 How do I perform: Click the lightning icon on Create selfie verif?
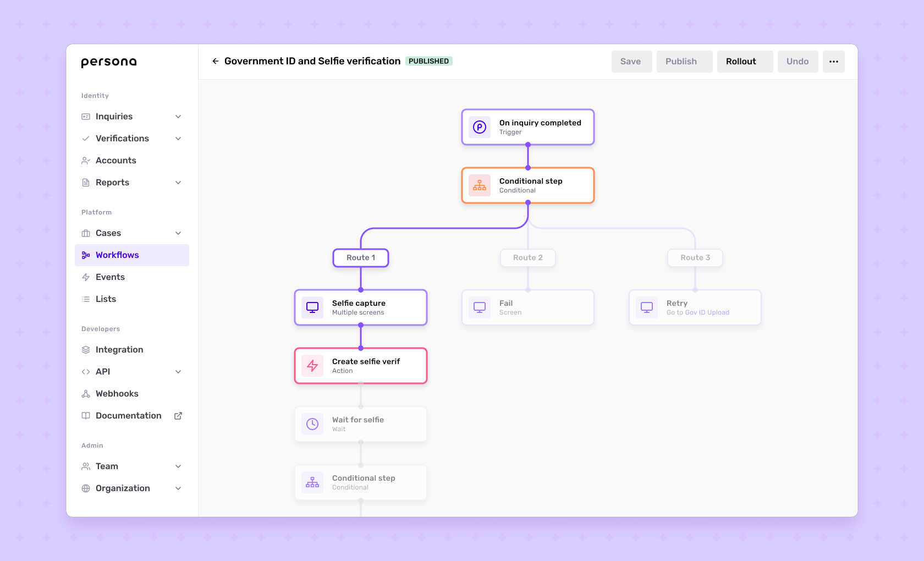pos(312,365)
